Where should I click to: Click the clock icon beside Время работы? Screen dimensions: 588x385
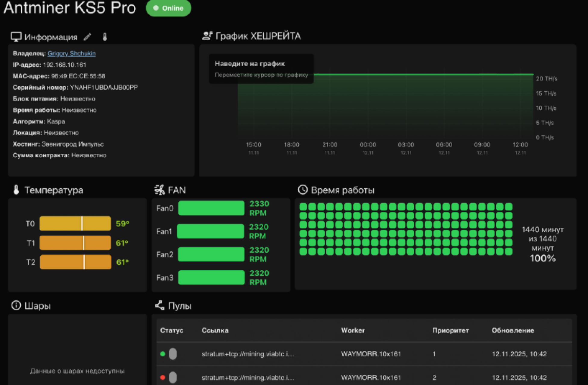tap(303, 190)
